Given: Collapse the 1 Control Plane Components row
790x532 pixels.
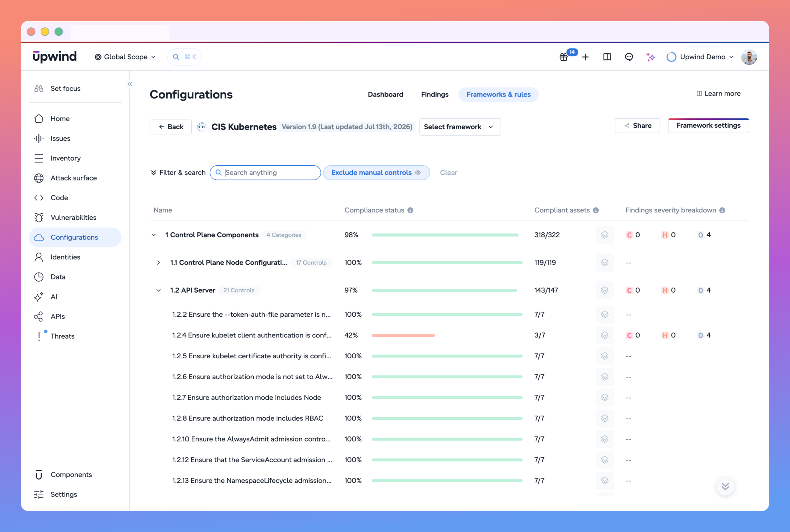Looking at the screenshot, I should coord(154,235).
